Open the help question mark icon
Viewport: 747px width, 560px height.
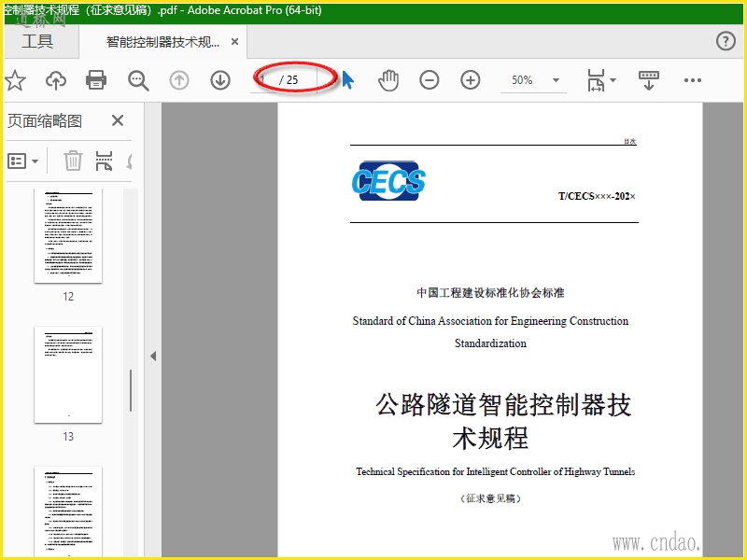click(x=726, y=41)
